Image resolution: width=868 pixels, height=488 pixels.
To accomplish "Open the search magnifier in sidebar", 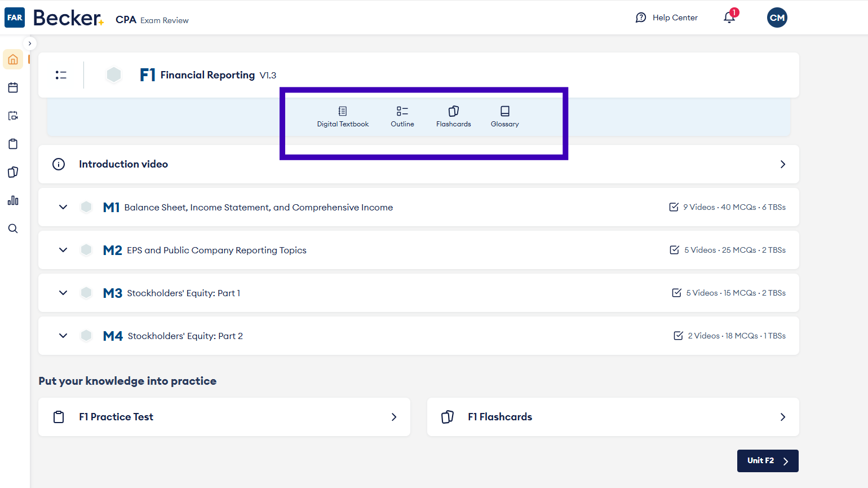I will click(x=13, y=228).
